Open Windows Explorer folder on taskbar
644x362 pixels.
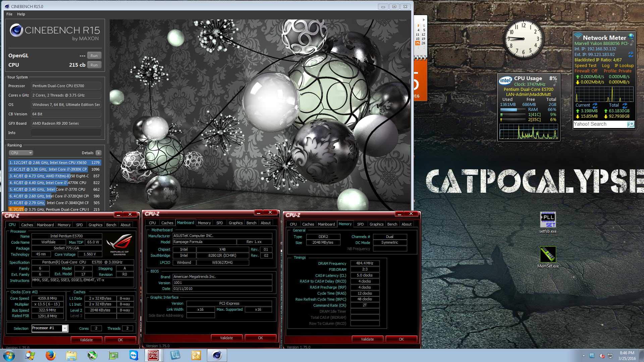[x=71, y=355]
